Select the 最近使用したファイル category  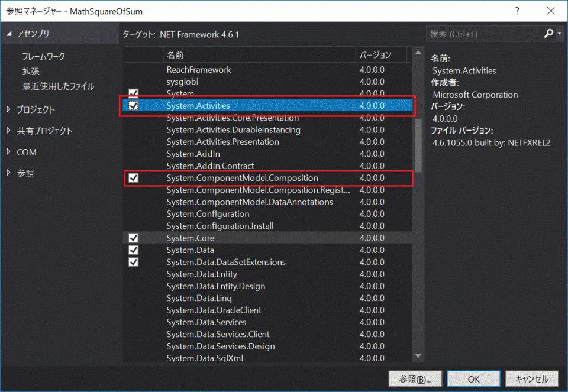58,86
